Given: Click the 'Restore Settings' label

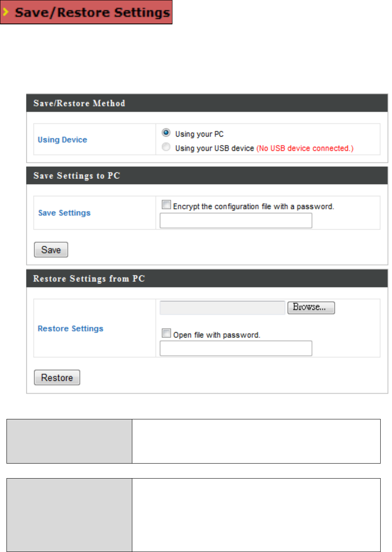Looking at the screenshot, I should coord(71,329).
